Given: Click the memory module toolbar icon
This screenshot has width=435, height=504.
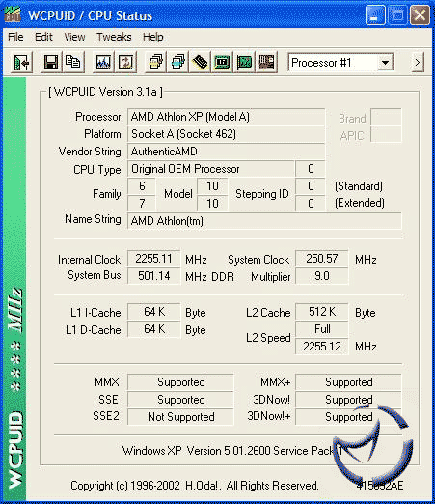Looking at the screenshot, I should (200, 62).
